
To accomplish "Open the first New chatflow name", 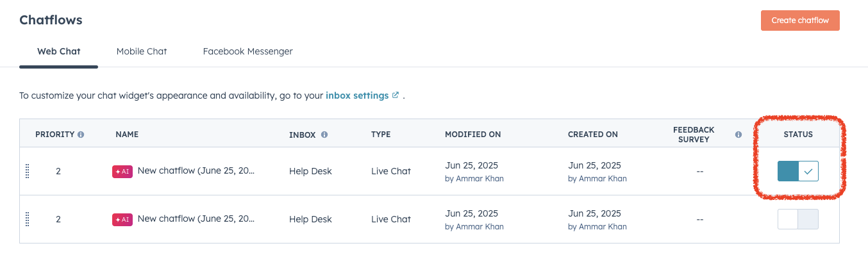I will click(196, 170).
